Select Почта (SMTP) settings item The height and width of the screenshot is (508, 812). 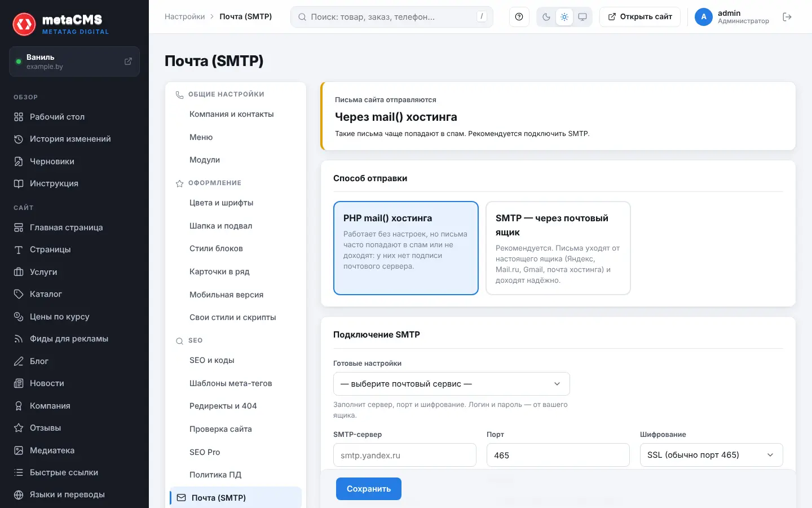pyautogui.click(x=236, y=498)
